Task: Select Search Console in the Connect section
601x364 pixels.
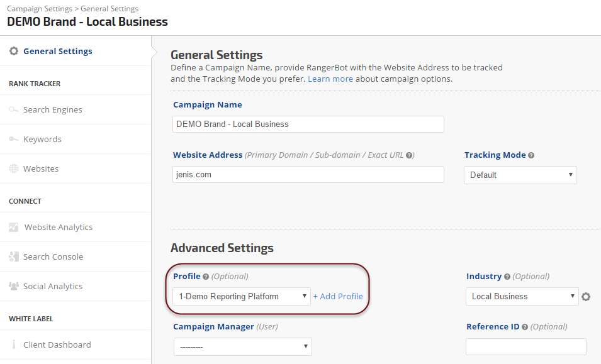Action: click(53, 257)
